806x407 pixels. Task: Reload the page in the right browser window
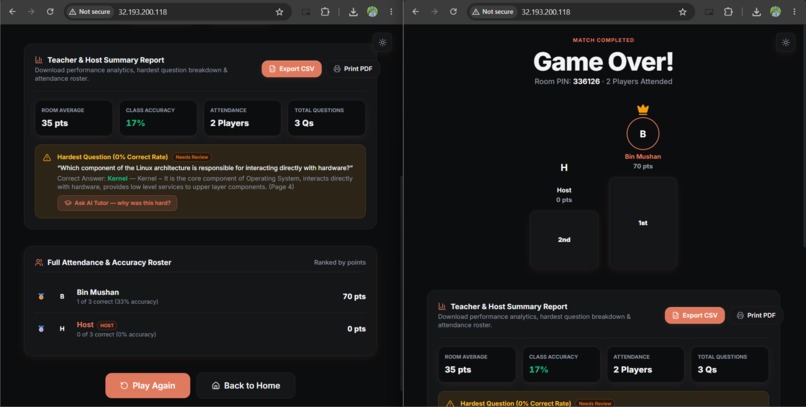453,11
